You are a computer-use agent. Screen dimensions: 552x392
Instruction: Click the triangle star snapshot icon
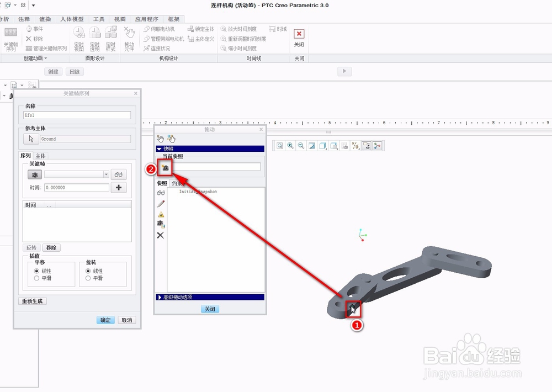161,214
